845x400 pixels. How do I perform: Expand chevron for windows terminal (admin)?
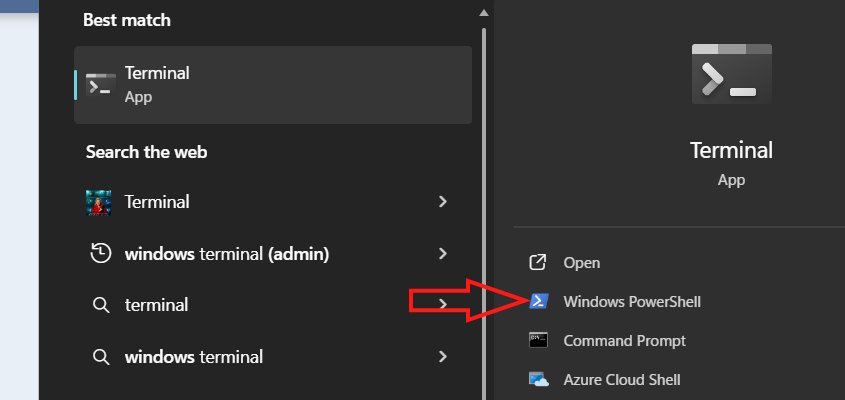[x=443, y=253]
